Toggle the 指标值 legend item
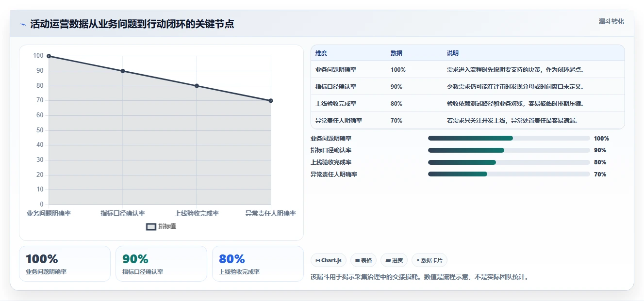 [x=161, y=226]
